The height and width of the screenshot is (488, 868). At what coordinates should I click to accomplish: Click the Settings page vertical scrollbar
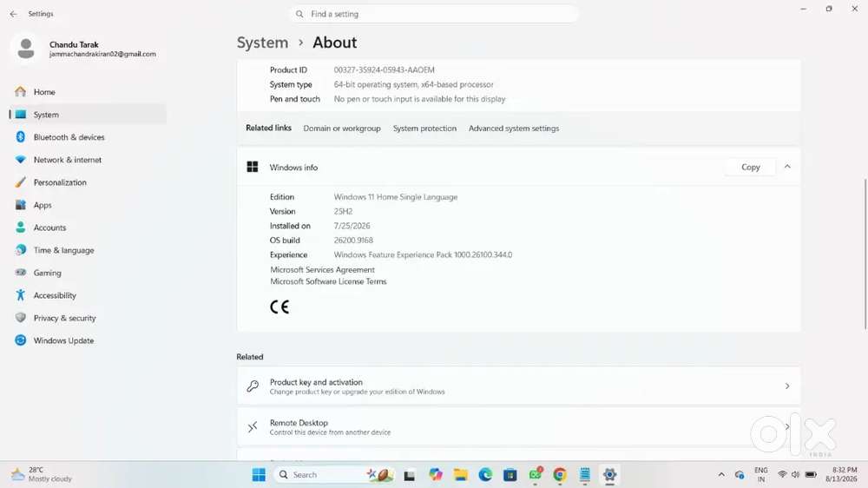(x=865, y=254)
